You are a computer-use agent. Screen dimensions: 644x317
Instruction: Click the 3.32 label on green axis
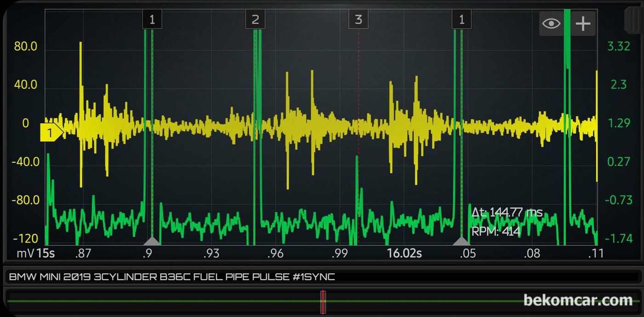618,46
